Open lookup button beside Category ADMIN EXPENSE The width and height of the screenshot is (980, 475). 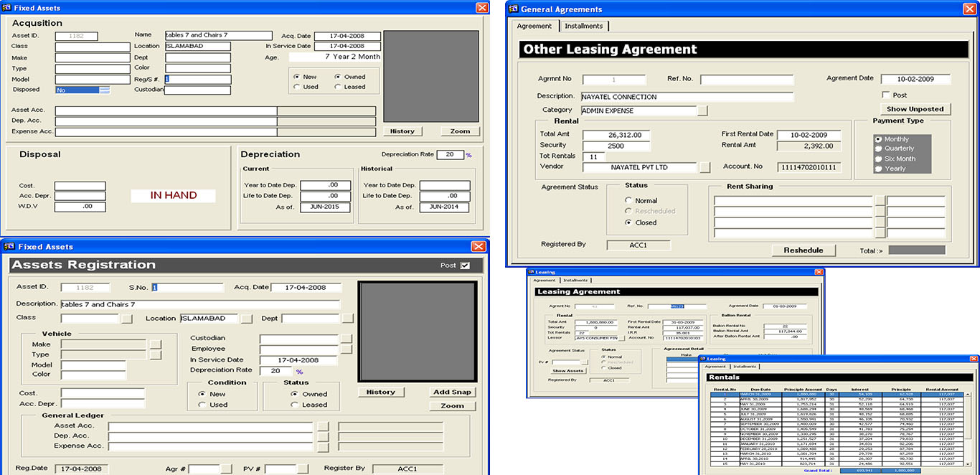(x=702, y=110)
